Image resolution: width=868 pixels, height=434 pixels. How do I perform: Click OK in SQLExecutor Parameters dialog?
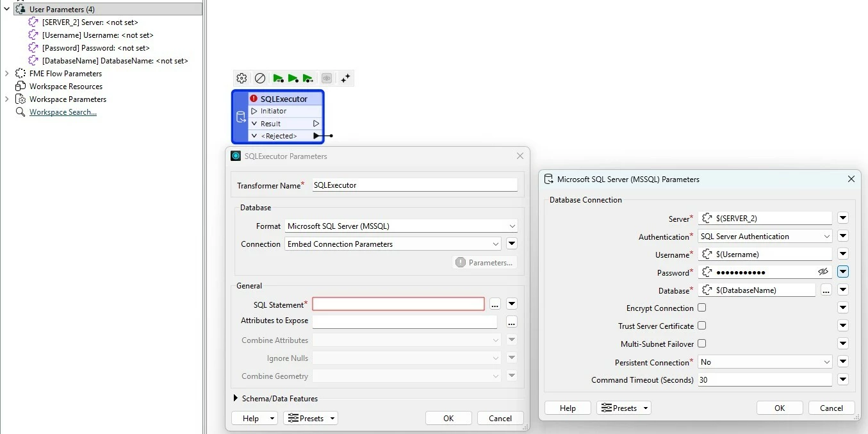(448, 418)
